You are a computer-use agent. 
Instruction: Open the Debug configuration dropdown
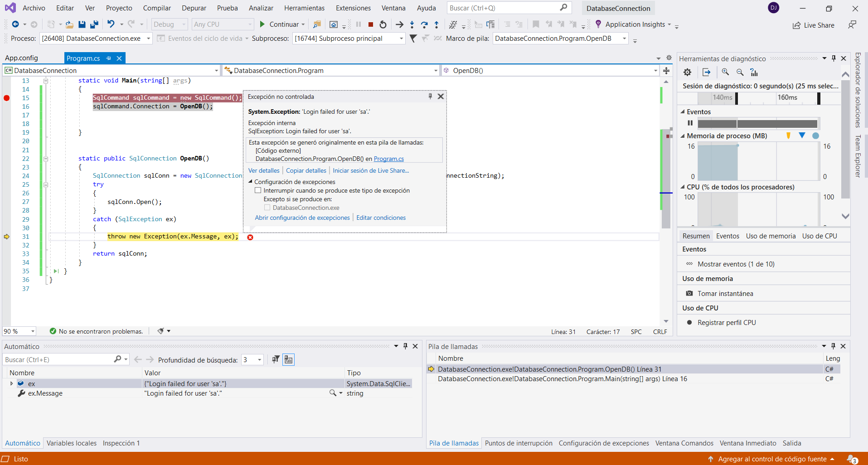click(170, 24)
